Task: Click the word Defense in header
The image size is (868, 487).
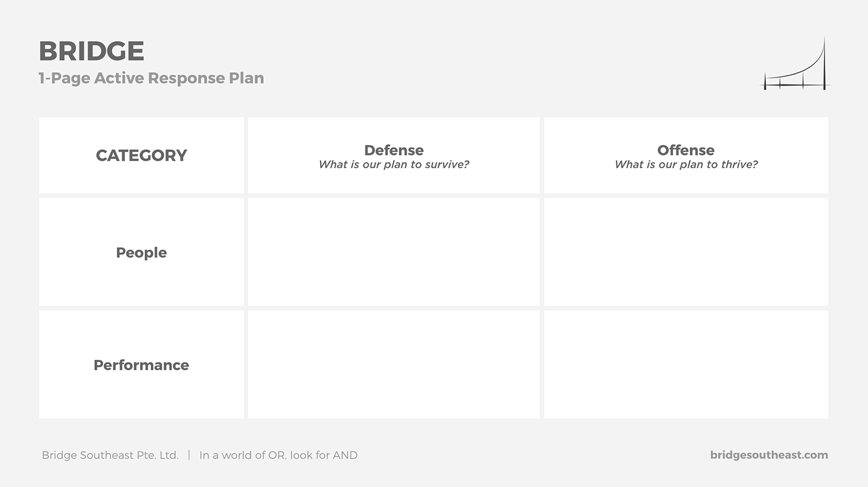Action: click(x=394, y=150)
